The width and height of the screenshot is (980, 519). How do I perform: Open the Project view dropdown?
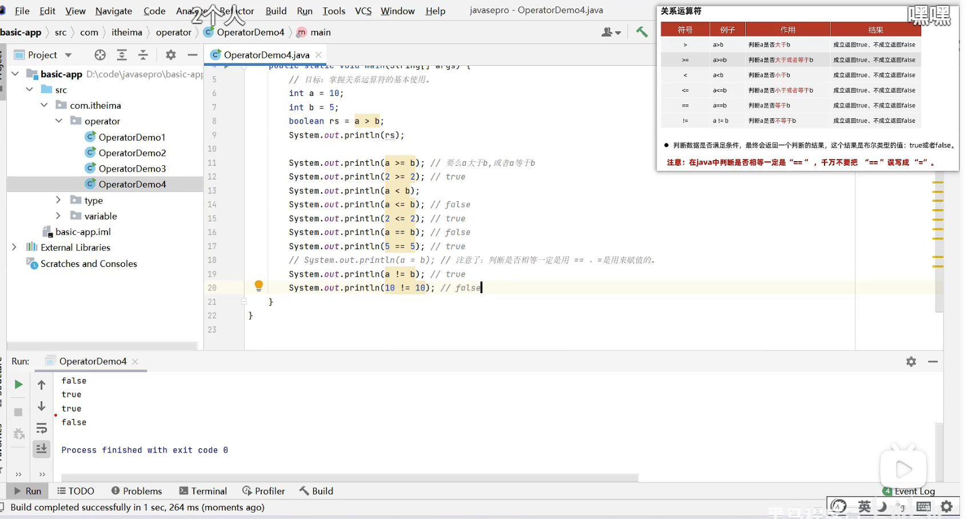pyautogui.click(x=69, y=55)
